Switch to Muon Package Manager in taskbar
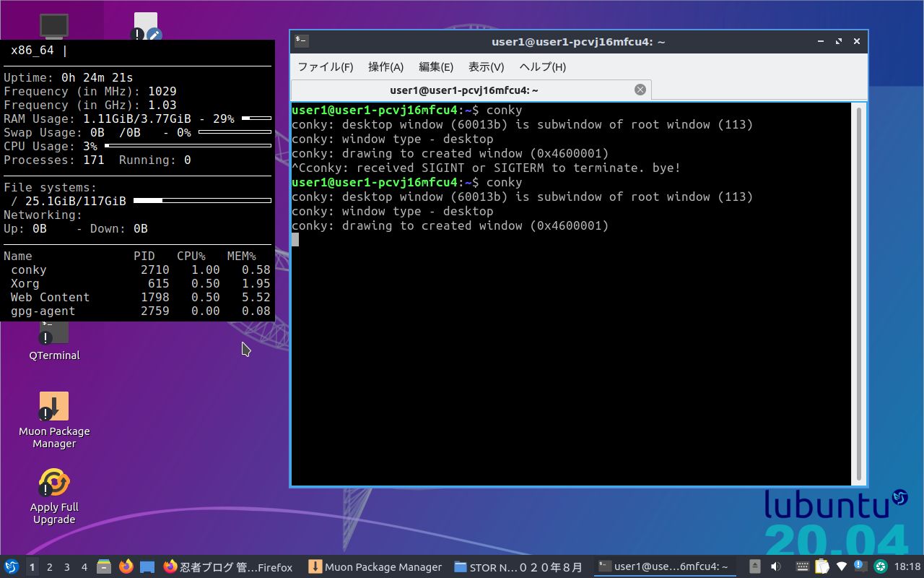 [x=375, y=567]
